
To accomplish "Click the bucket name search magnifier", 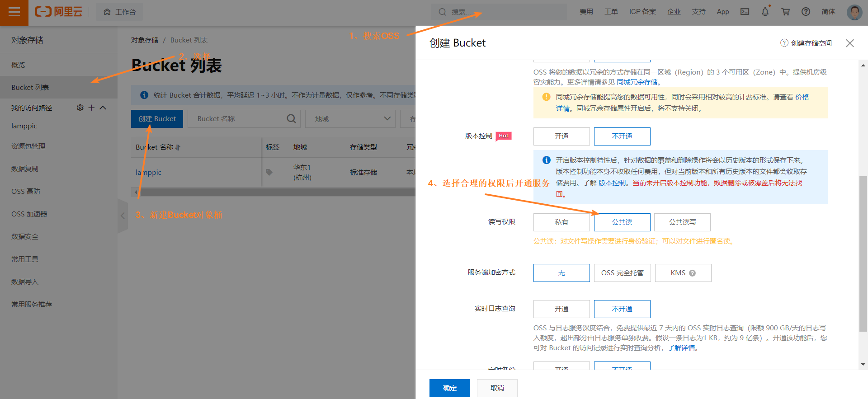I will (x=291, y=119).
